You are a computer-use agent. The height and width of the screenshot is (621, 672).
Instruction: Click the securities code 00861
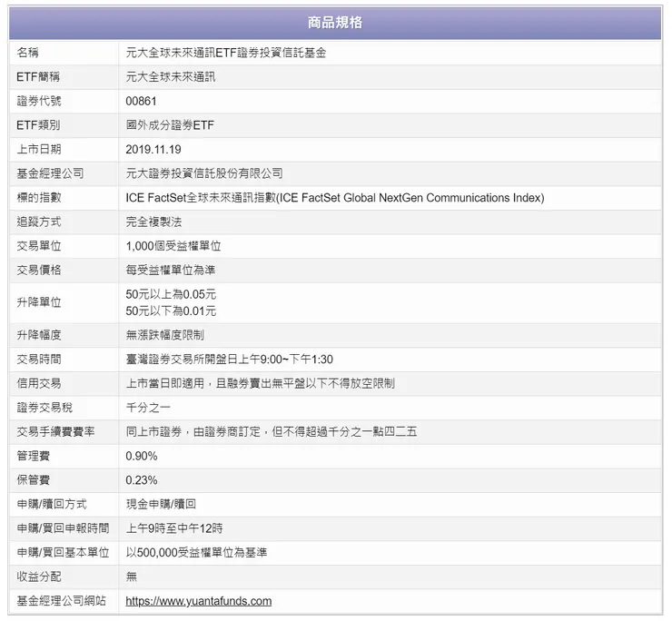click(141, 101)
